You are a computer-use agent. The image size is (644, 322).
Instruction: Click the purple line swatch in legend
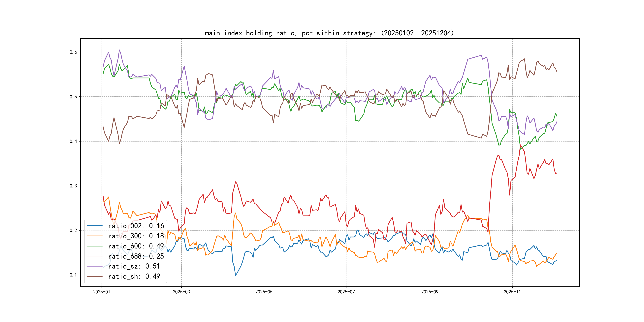95,266
